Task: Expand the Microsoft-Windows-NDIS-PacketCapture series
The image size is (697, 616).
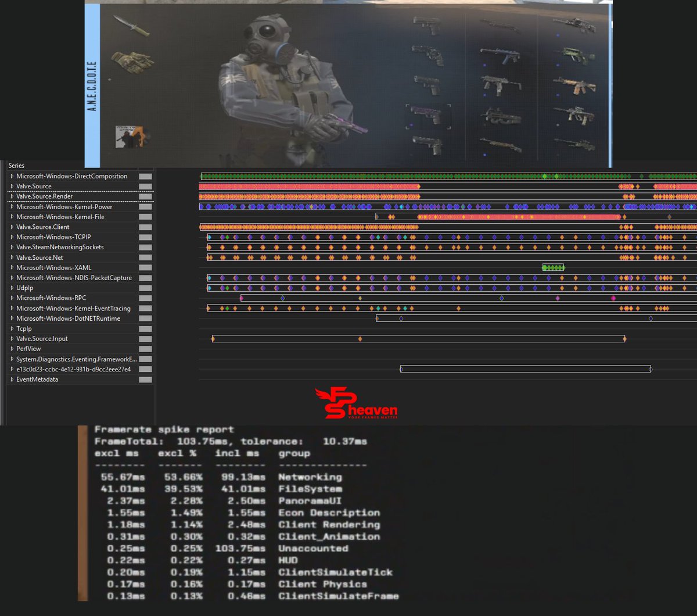Action: 12,278
